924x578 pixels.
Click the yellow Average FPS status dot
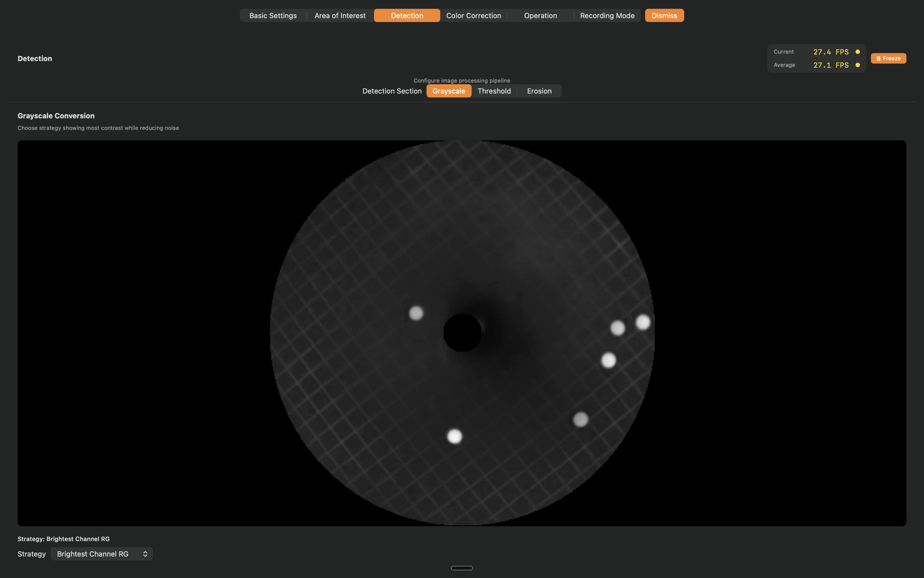(x=857, y=66)
